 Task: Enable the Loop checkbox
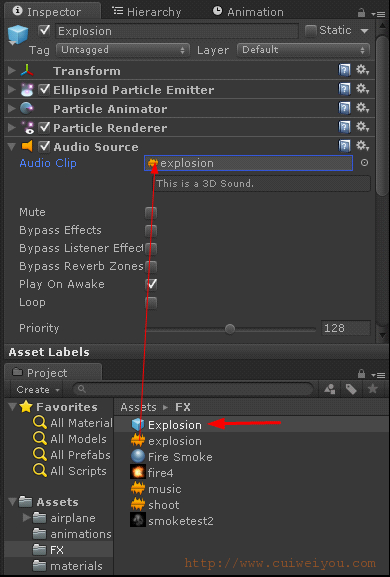151,303
